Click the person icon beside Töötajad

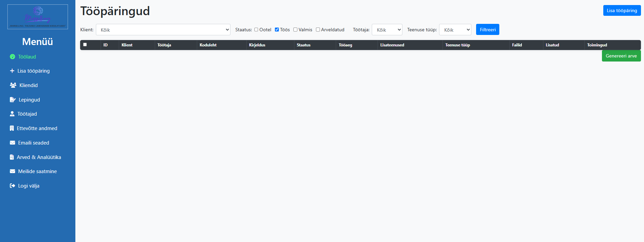pos(12,114)
